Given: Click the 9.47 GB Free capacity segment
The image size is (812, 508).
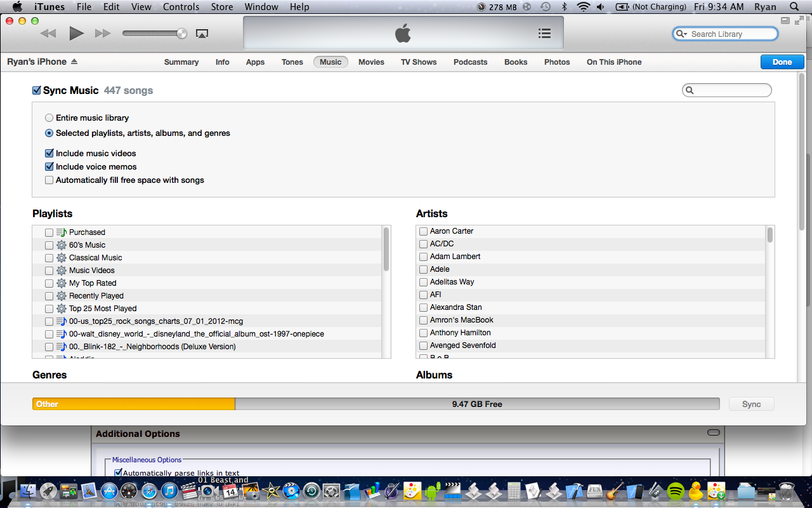Looking at the screenshot, I should (x=477, y=404).
